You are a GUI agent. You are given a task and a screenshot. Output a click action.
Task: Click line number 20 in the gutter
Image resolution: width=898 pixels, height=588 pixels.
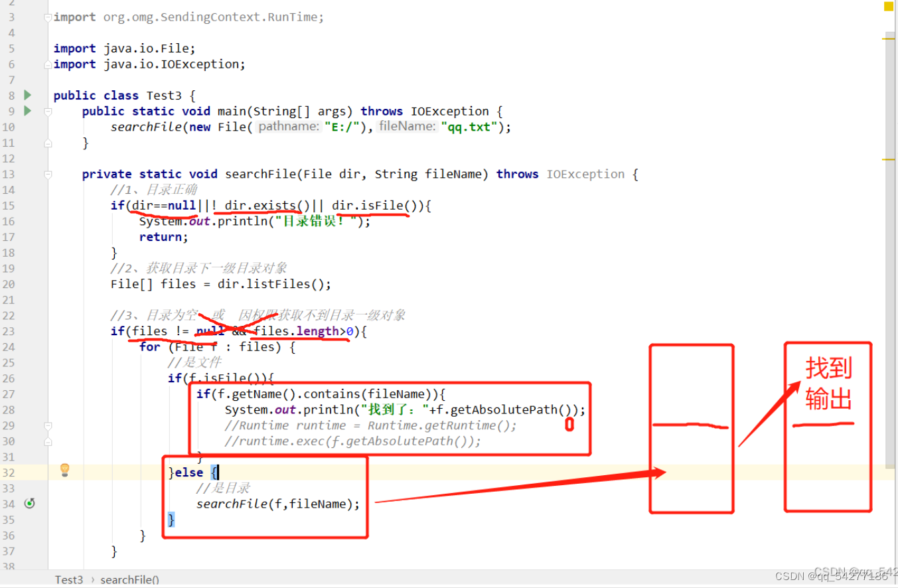click(8, 284)
